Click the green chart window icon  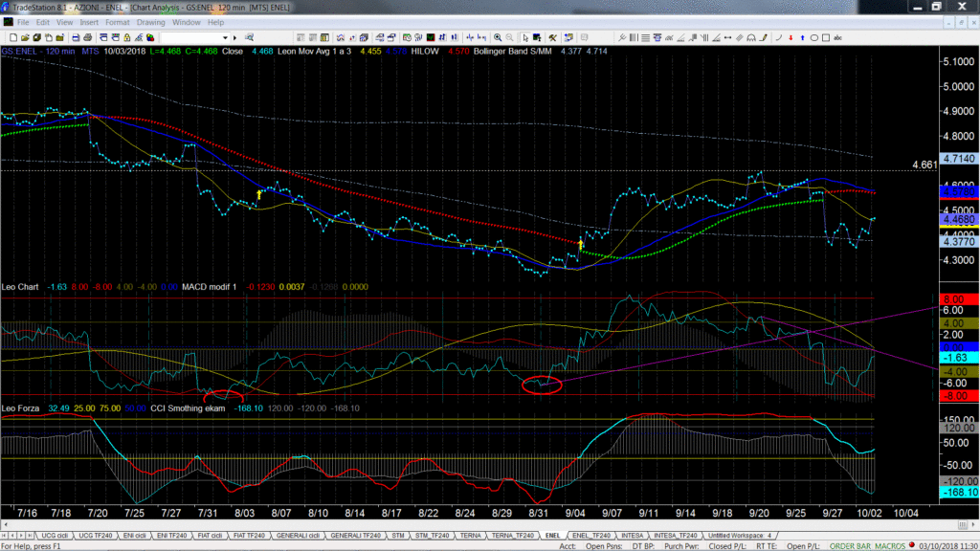pos(431,37)
